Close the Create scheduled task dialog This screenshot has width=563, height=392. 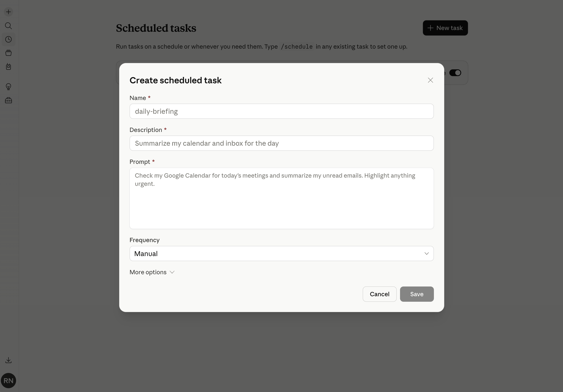pyautogui.click(x=430, y=80)
